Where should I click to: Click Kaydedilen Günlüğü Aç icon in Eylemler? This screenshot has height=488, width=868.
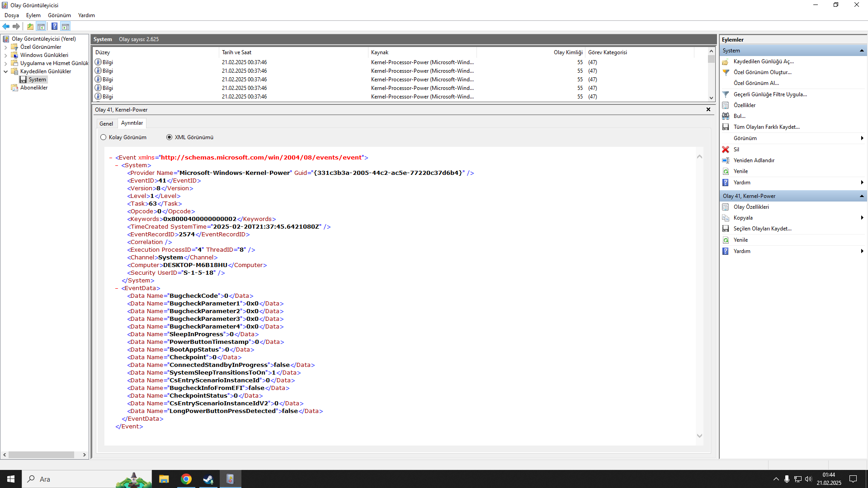[726, 61]
